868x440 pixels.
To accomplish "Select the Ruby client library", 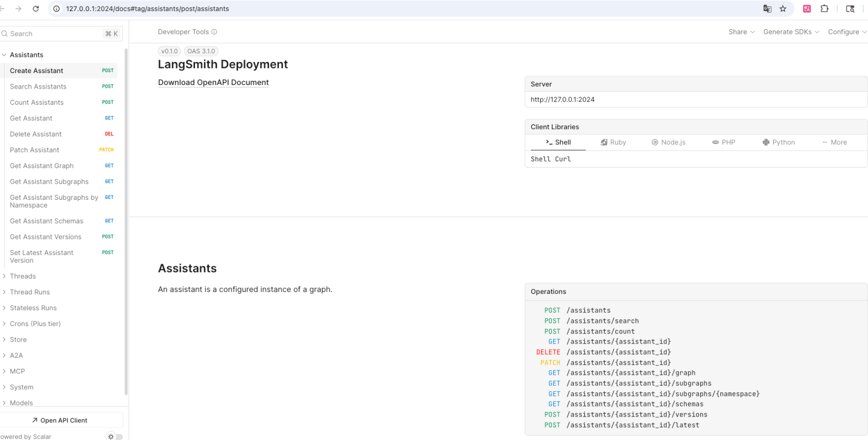I will pyautogui.click(x=613, y=142).
